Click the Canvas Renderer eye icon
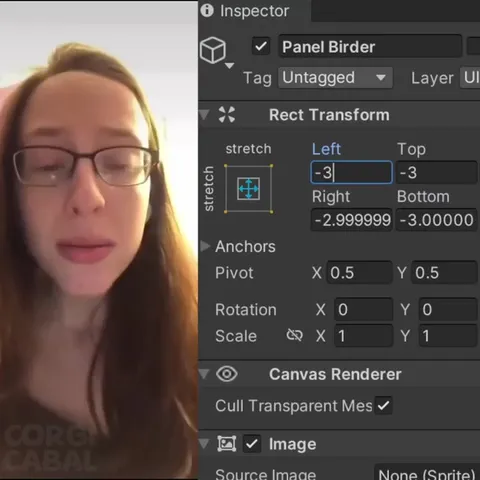Viewport: 480px width, 480px height. point(227,374)
